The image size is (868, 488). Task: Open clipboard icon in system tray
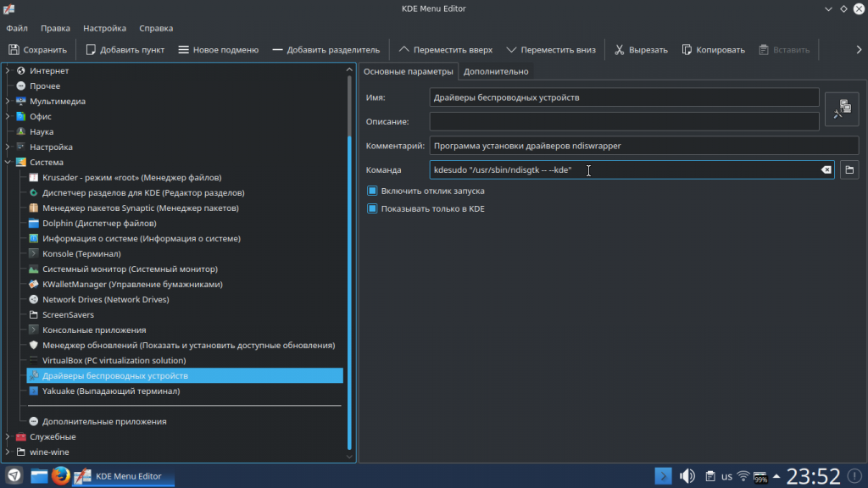pos(710,476)
